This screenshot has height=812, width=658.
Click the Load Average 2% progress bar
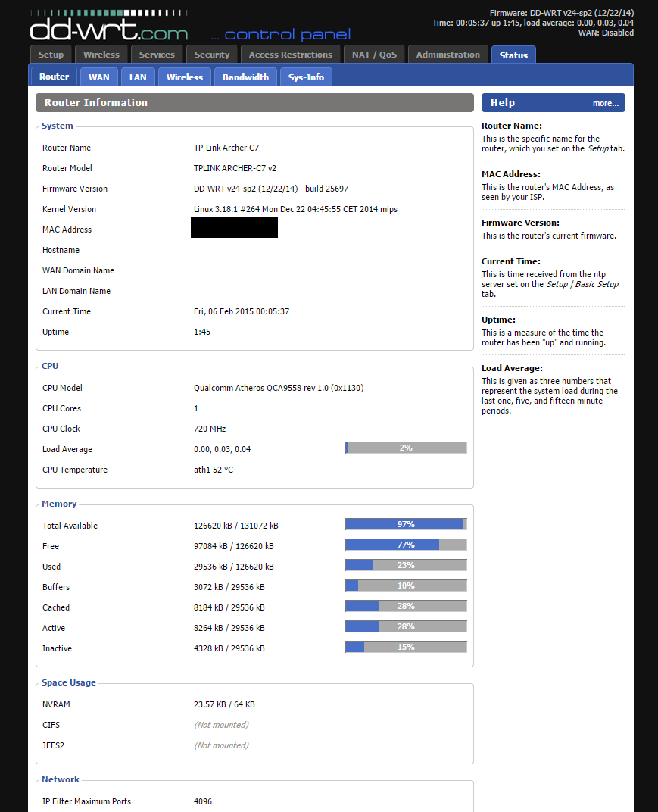(406, 448)
